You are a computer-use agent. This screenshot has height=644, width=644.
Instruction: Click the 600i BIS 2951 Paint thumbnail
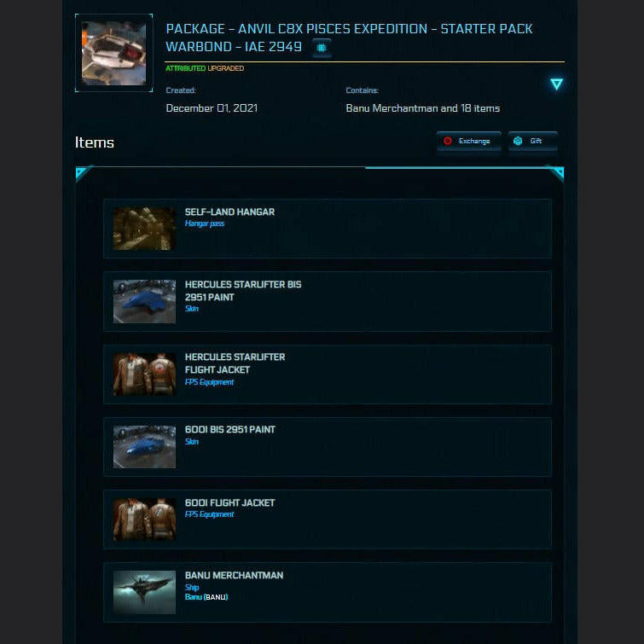pos(144,447)
